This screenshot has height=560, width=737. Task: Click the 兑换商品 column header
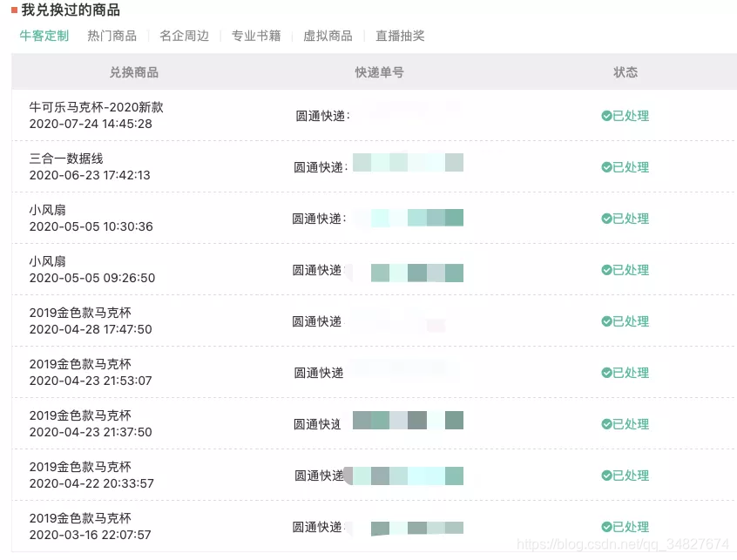(x=134, y=72)
